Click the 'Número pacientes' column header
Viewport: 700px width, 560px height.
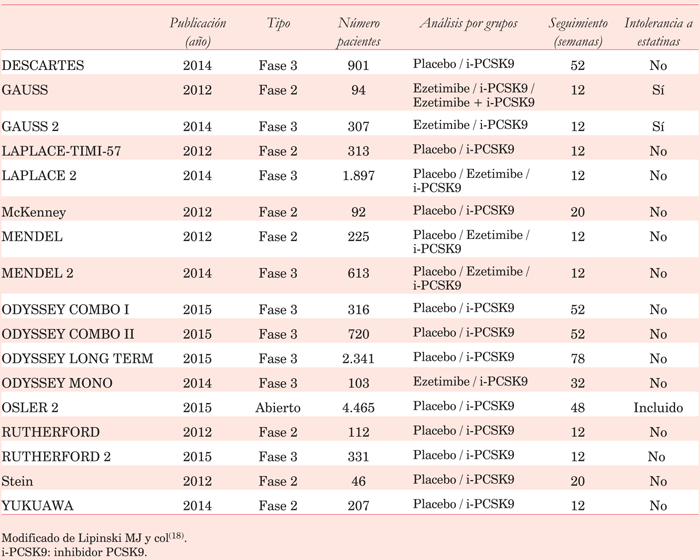click(x=359, y=32)
